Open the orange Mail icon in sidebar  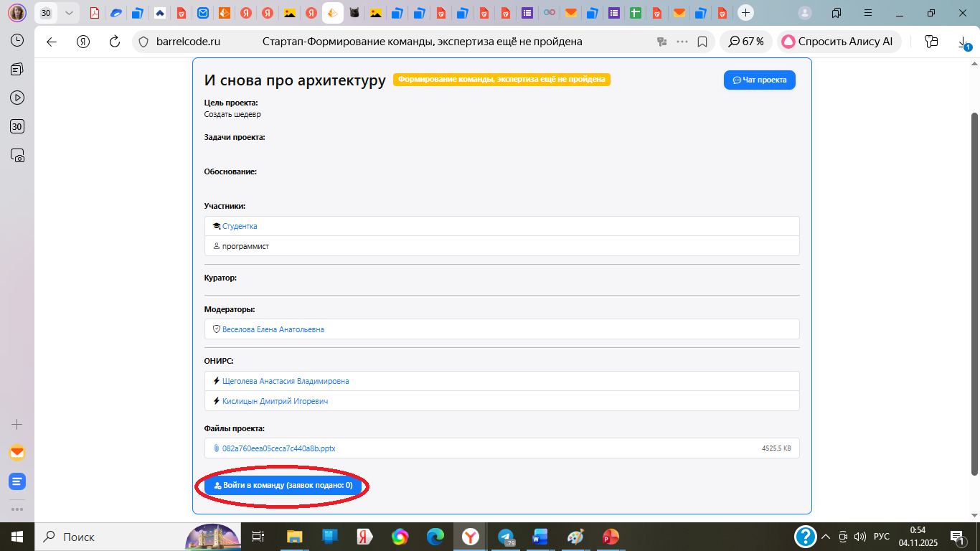pos(17,453)
